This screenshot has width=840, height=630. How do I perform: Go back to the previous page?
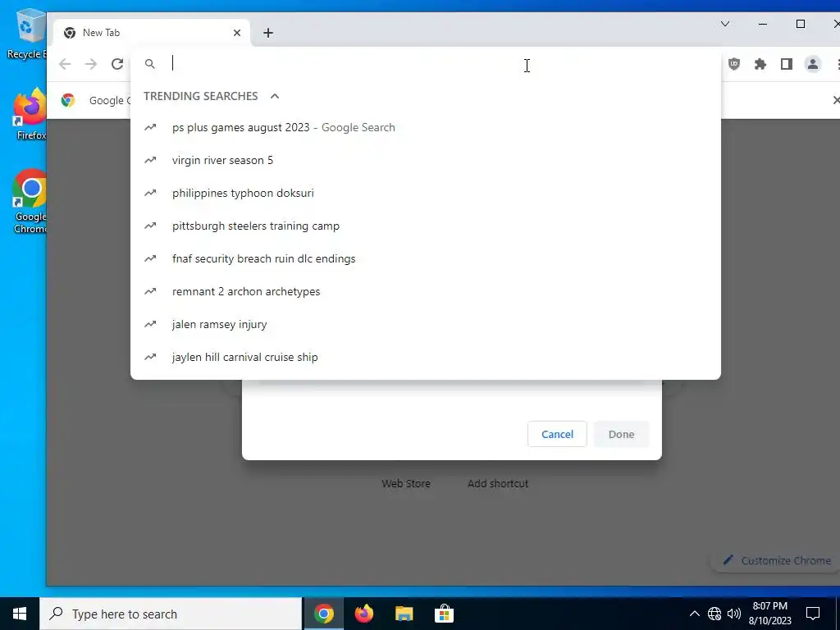[x=65, y=64]
